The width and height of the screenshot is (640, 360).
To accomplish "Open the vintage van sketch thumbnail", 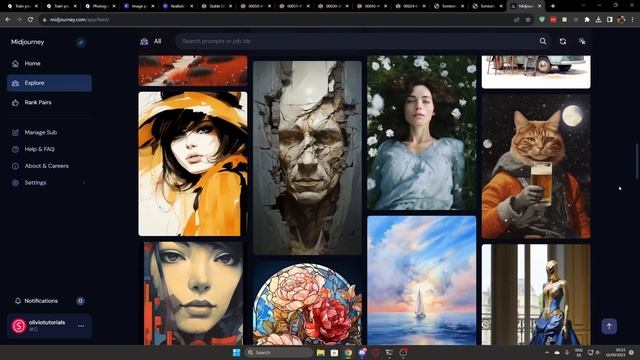I will click(x=536, y=72).
